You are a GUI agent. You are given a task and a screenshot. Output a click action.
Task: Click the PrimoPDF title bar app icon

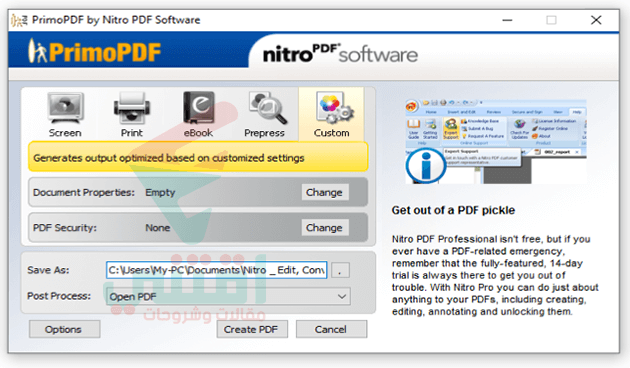[x=19, y=20]
